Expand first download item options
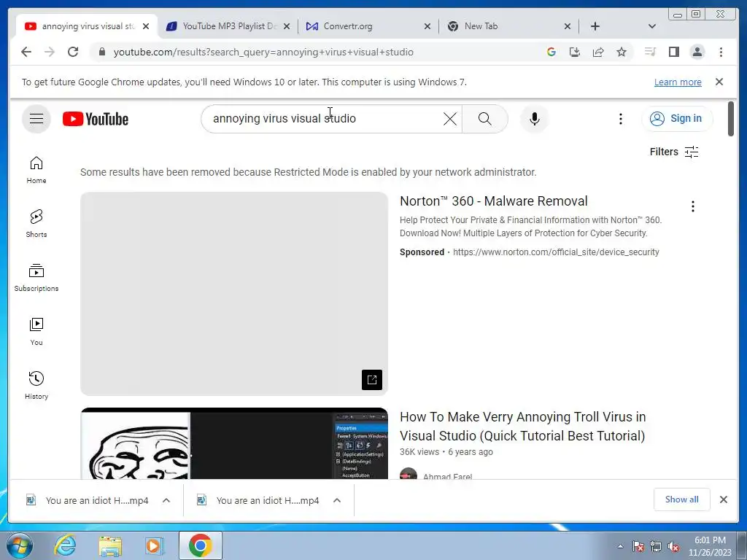Viewport: 747px width, 560px height. pos(166,500)
